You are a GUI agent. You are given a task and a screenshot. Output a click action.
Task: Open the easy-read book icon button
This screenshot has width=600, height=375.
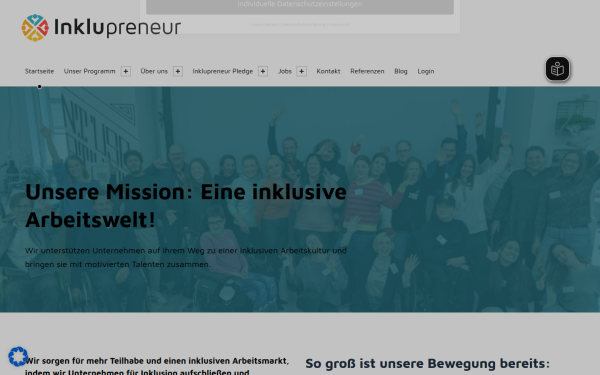(x=558, y=69)
